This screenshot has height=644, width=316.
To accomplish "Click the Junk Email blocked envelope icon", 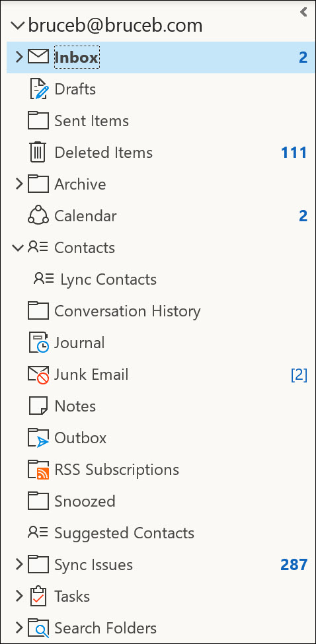I will pyautogui.click(x=38, y=375).
